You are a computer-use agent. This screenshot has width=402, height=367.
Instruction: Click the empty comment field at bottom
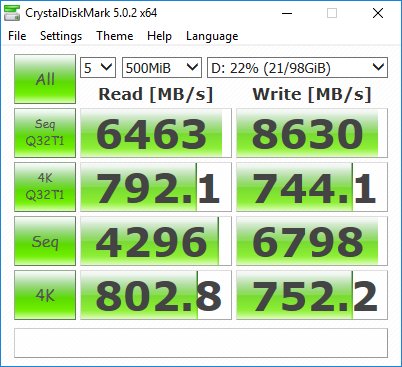(201, 343)
